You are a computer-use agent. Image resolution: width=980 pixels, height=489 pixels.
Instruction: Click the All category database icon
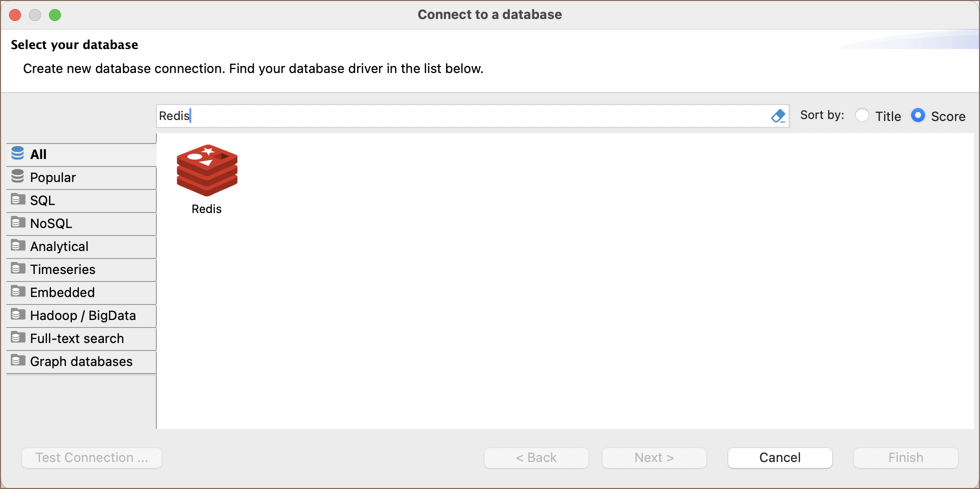pos(17,153)
